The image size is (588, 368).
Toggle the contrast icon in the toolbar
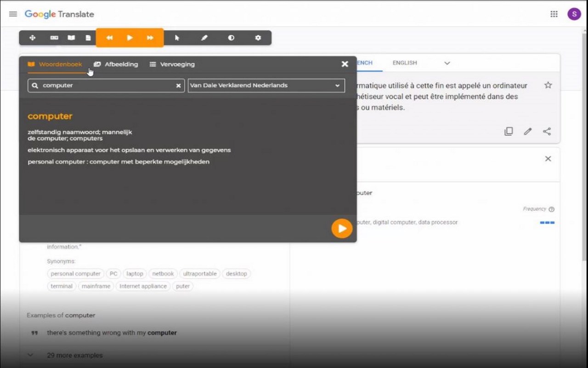point(231,38)
